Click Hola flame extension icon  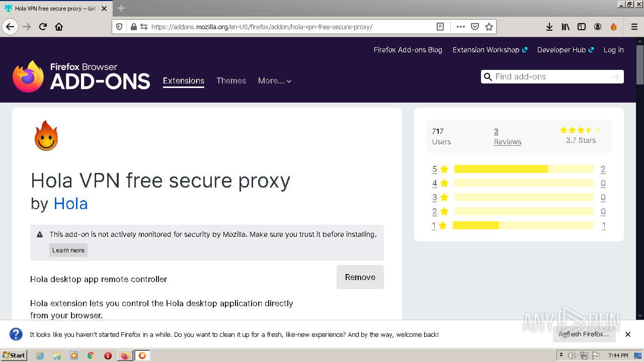click(x=46, y=136)
